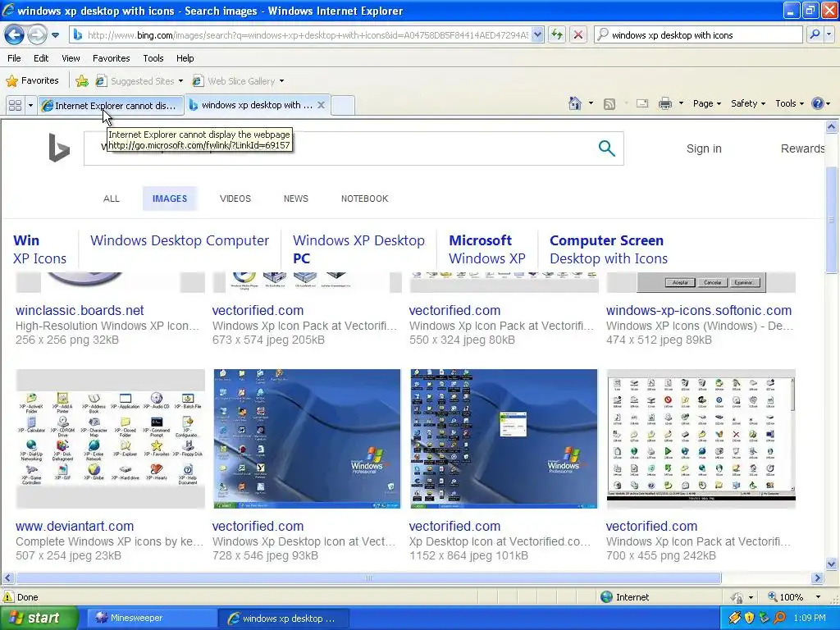Viewport: 840px width, 630px height.
Task: Open the View menu
Action: point(71,58)
